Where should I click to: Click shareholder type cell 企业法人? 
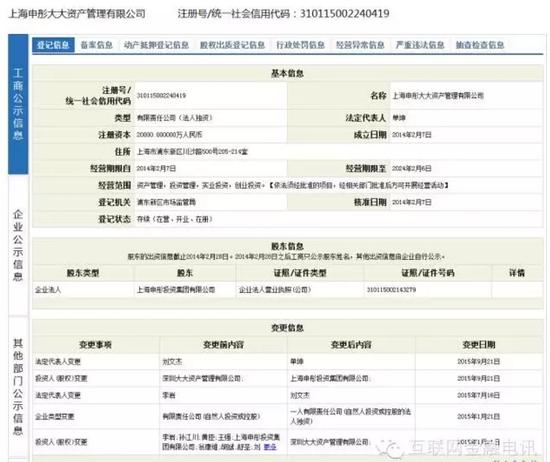pos(48,290)
